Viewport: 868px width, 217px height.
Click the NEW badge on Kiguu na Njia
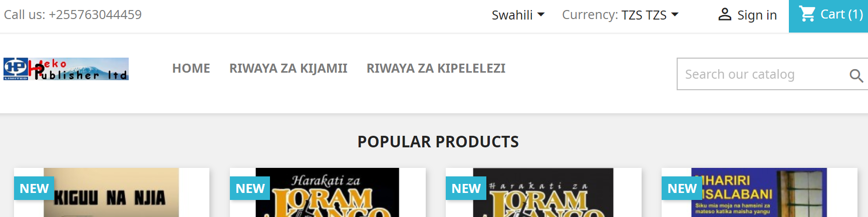(x=34, y=188)
